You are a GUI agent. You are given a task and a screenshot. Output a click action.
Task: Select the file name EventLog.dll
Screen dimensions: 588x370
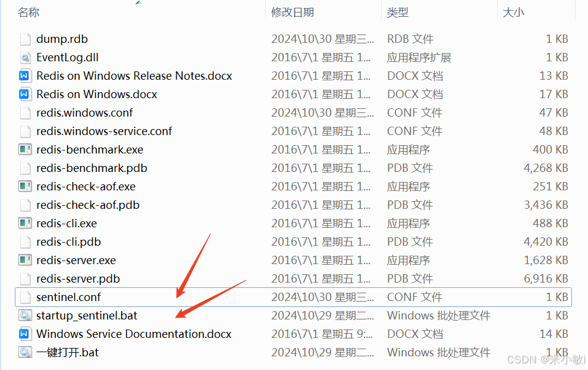(68, 58)
